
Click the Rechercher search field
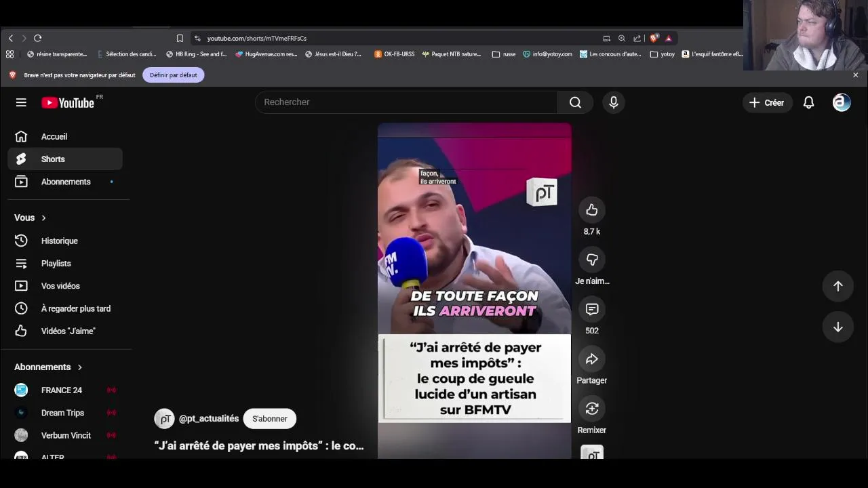[x=406, y=102]
